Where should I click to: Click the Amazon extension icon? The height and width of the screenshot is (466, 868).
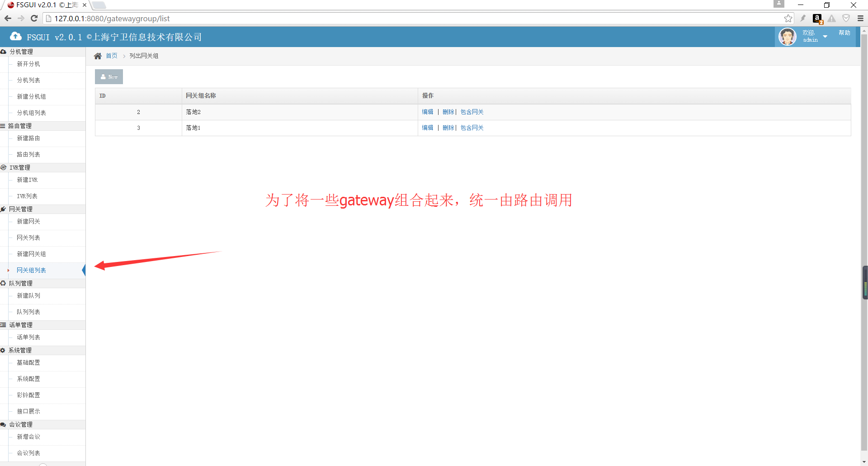[817, 19]
